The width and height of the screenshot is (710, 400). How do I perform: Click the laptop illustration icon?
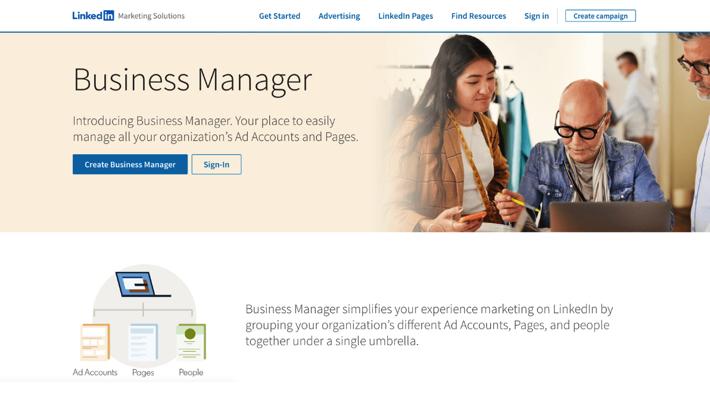click(142, 284)
